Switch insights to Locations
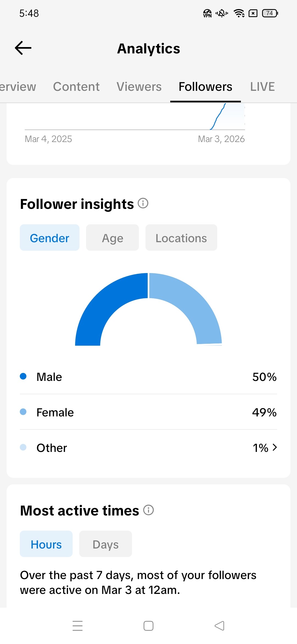The width and height of the screenshot is (297, 644). click(x=181, y=238)
